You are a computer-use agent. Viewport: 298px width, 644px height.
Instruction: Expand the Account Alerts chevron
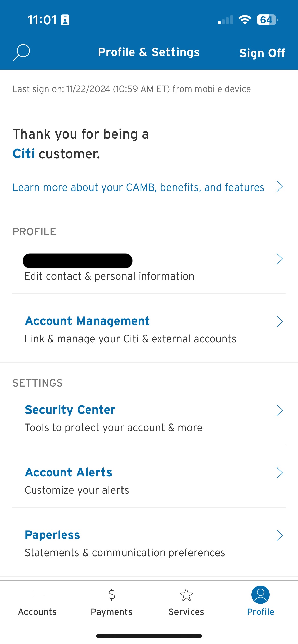pos(280,473)
